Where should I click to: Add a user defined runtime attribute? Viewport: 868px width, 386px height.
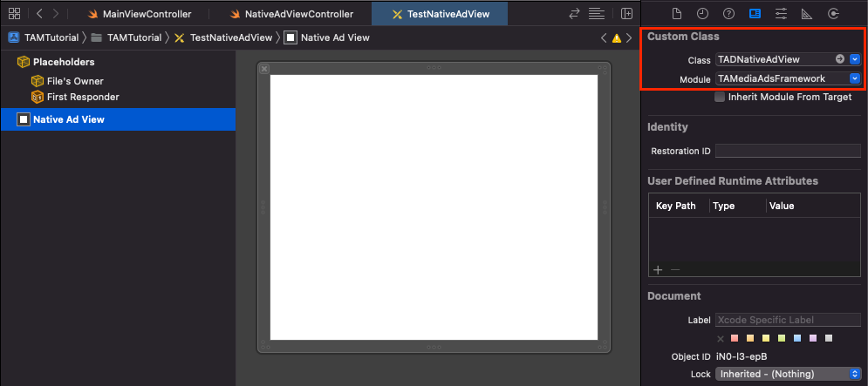point(658,270)
